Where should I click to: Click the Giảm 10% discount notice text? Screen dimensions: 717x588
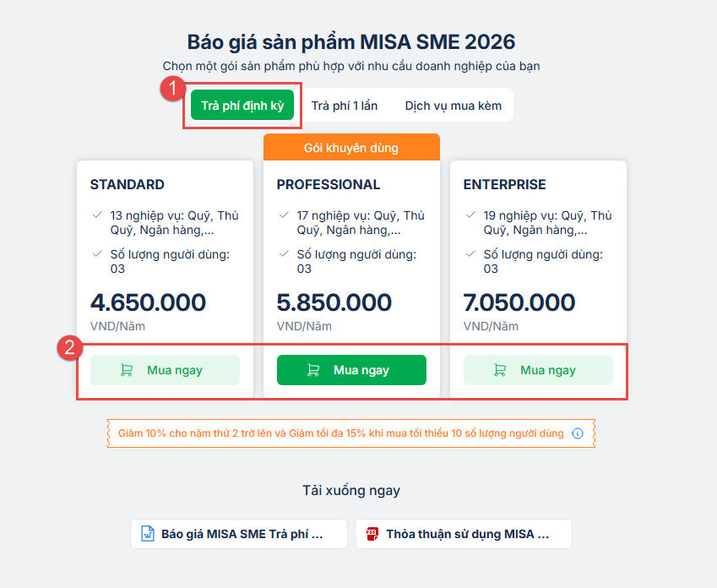[x=340, y=433]
